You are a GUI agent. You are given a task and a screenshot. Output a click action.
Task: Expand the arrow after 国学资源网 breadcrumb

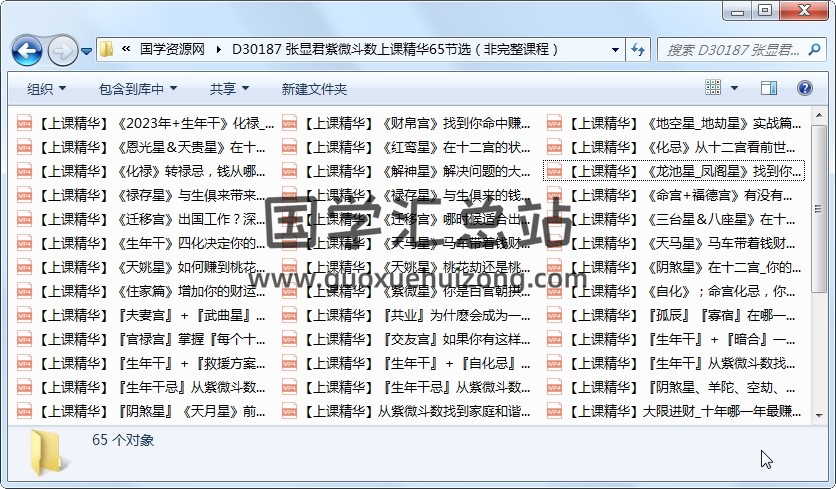pos(219,50)
